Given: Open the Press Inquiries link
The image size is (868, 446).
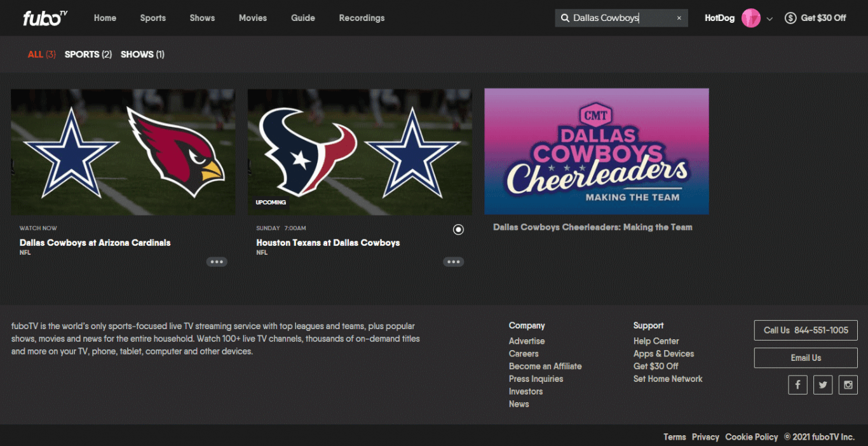Looking at the screenshot, I should click(x=536, y=379).
